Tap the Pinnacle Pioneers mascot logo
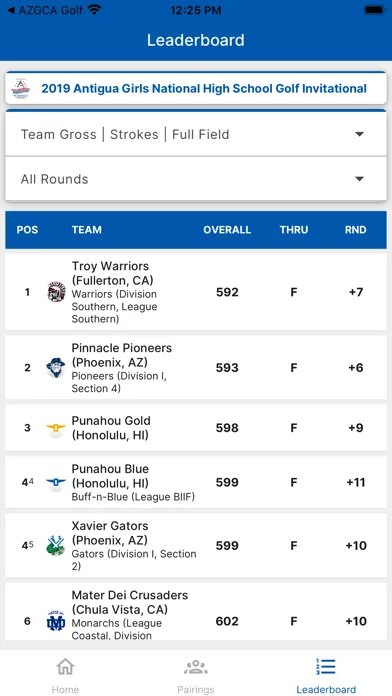This screenshot has height=696, width=392. coord(55,368)
